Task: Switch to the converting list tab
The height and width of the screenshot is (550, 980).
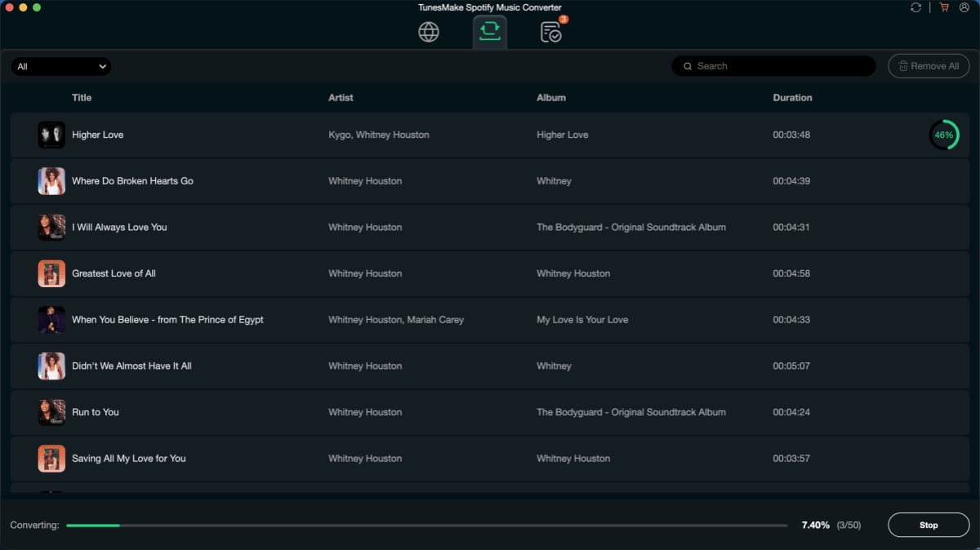Action: pyautogui.click(x=490, y=32)
